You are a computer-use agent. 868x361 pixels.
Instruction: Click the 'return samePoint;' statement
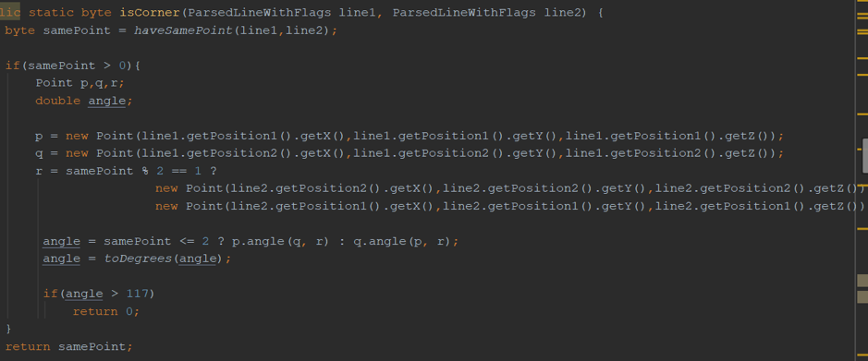point(69,346)
